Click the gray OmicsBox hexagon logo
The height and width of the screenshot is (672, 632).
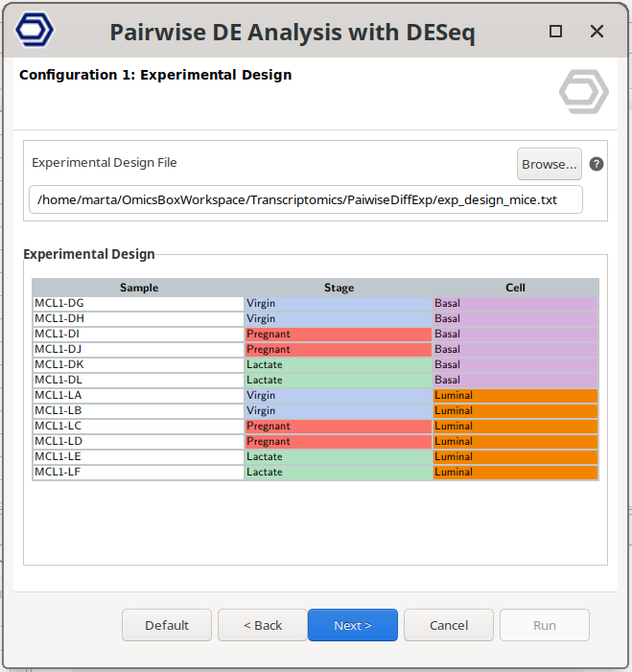[583, 92]
